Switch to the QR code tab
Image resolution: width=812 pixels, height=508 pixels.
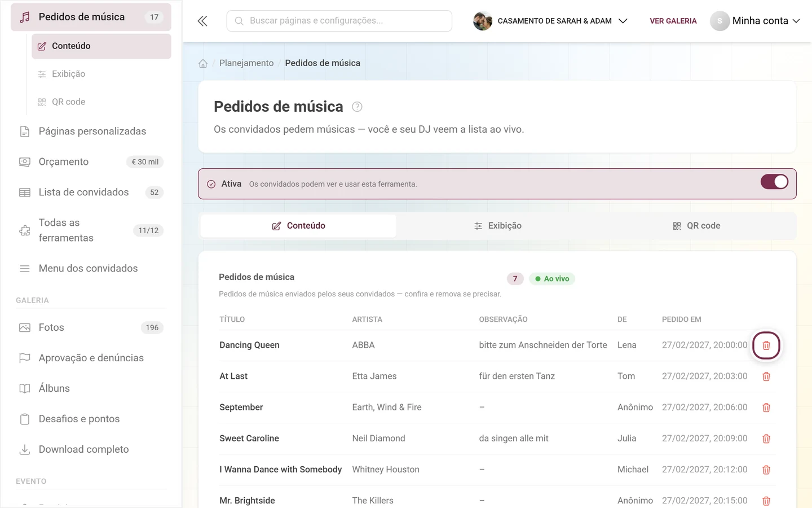point(696,226)
